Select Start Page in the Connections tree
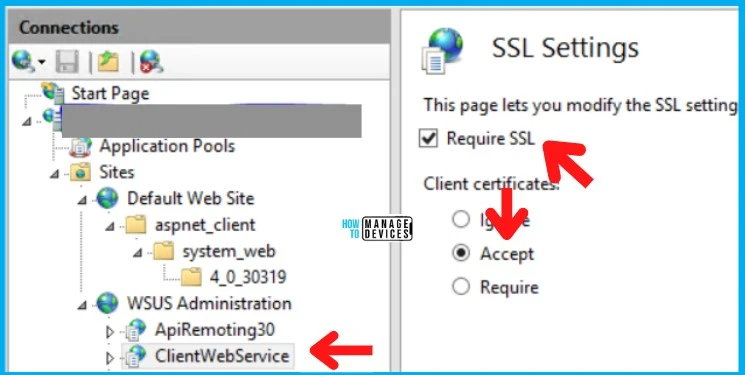Image resolution: width=745 pixels, height=375 pixels. 110,93
